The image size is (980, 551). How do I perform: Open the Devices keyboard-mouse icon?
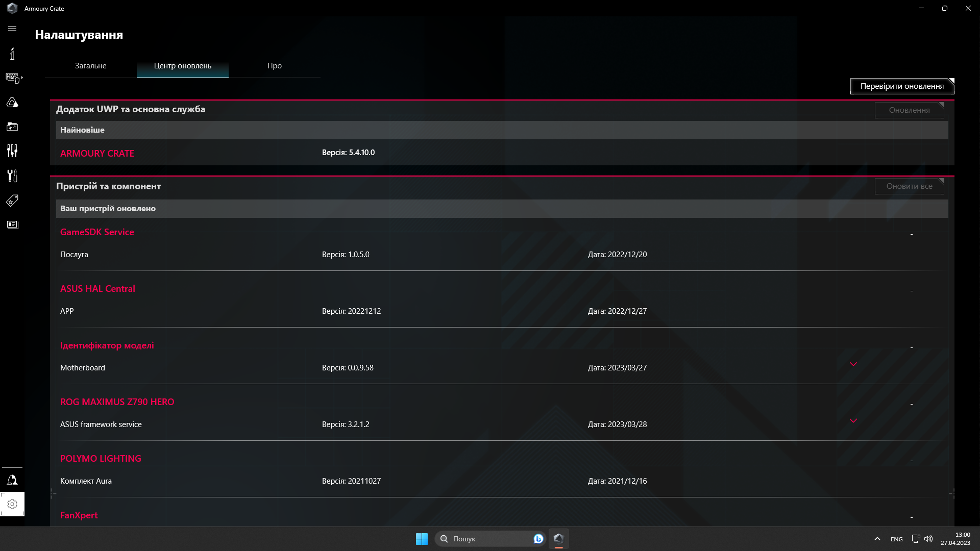coord(13,78)
